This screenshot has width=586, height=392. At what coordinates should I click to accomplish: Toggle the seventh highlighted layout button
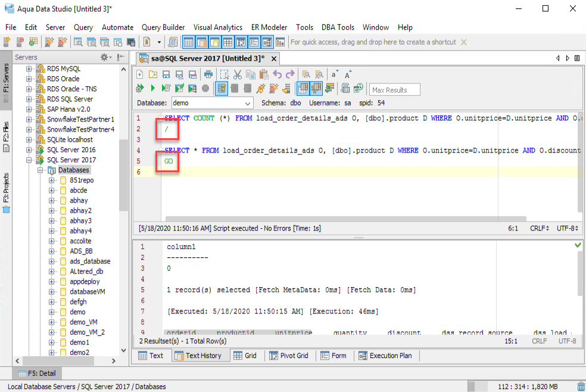click(267, 42)
